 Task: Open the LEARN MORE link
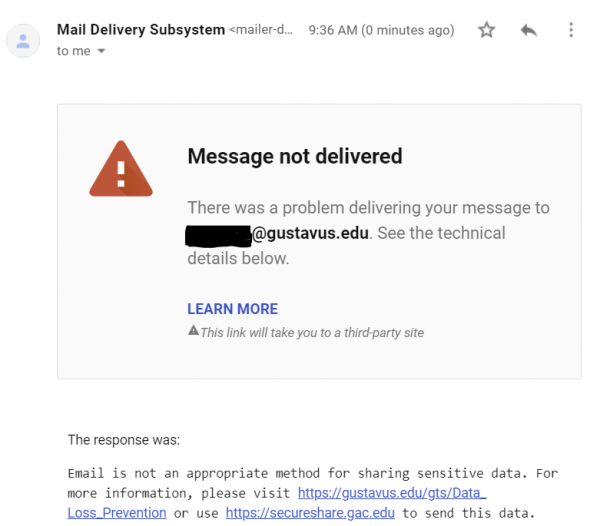pos(232,309)
